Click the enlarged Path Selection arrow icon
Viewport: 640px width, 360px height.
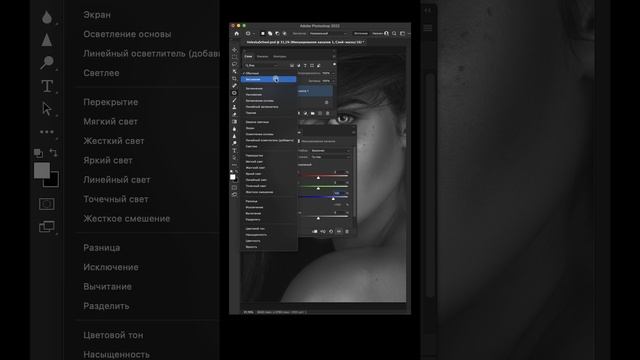point(47,109)
